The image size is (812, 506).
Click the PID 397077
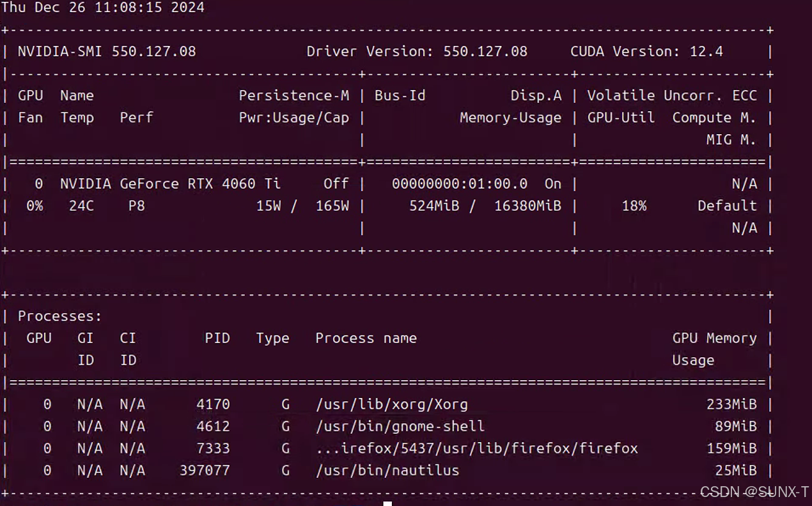coord(205,470)
